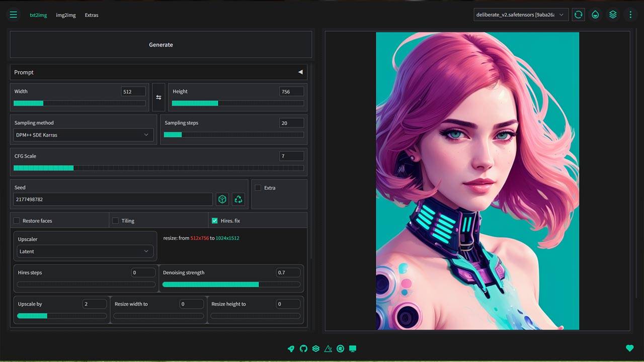Reuse last seed with the recycle icon
Viewport: 644px width, 362px height.
(238, 200)
